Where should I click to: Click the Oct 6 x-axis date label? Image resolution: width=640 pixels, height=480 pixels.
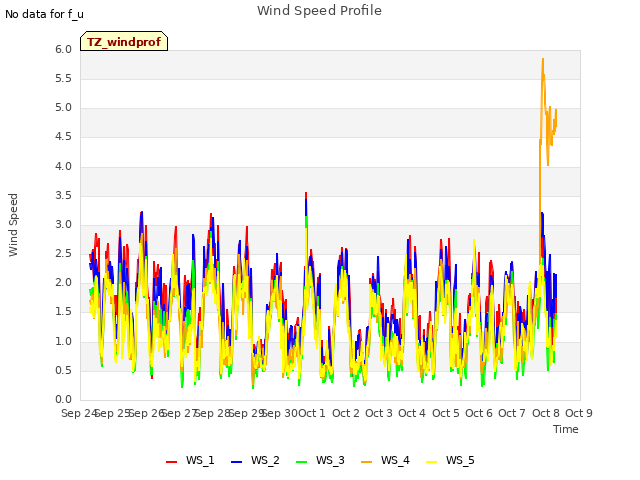point(479,413)
